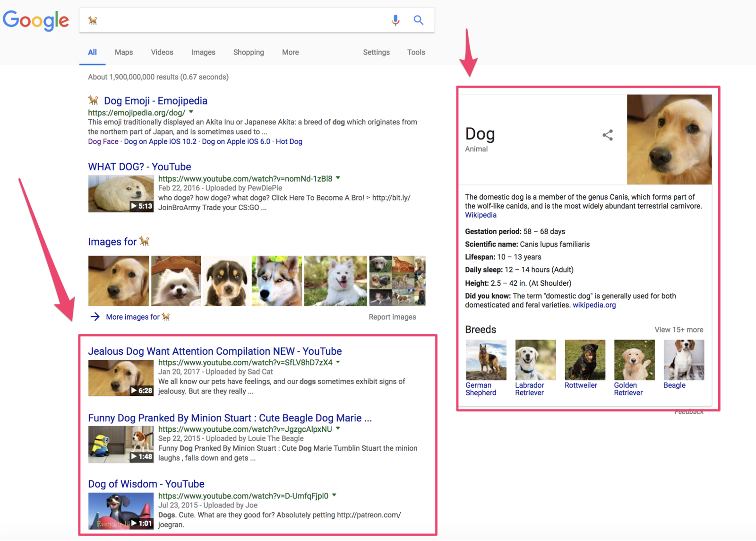This screenshot has height=541, width=756.
Task: Open the Rottweiler breed photo
Action: (585, 360)
